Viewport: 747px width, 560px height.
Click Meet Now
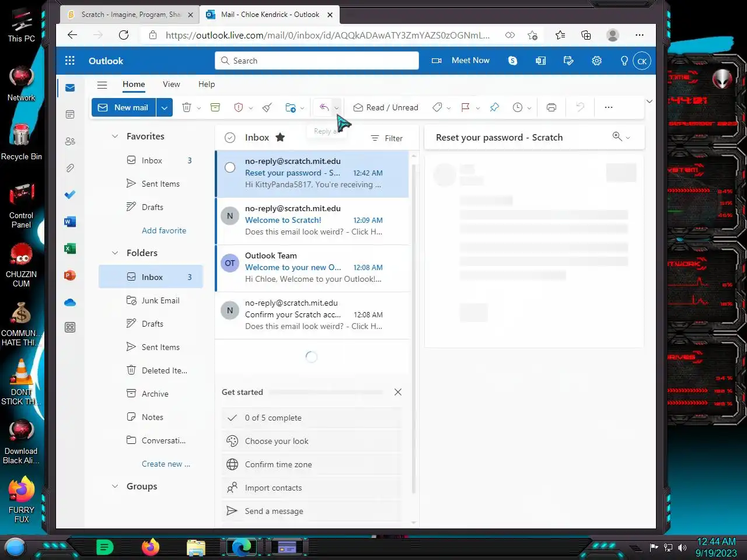460,61
